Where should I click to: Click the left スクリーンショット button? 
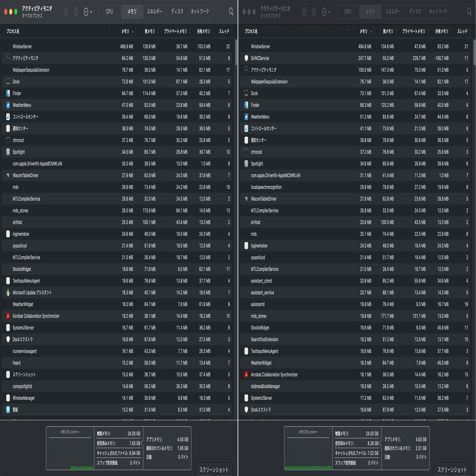click(x=214, y=470)
